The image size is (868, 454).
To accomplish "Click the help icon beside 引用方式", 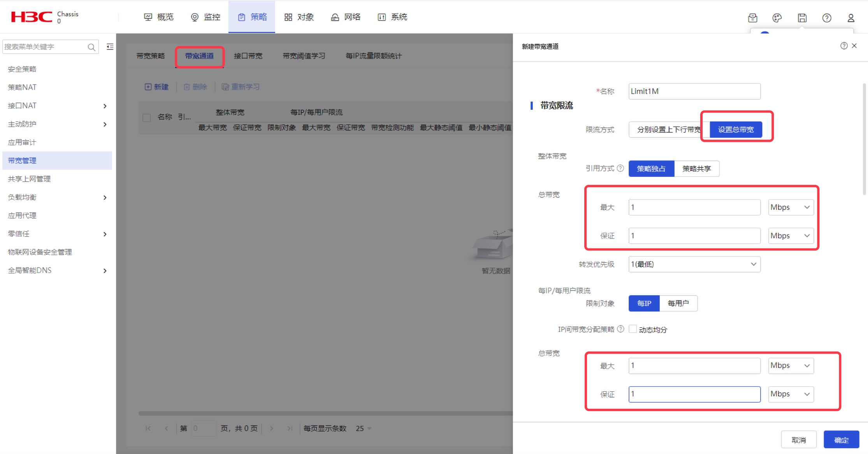I will (x=620, y=168).
